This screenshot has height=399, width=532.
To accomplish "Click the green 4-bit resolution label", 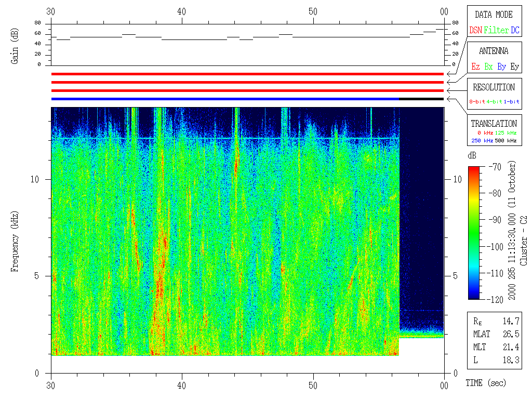I will [x=495, y=102].
